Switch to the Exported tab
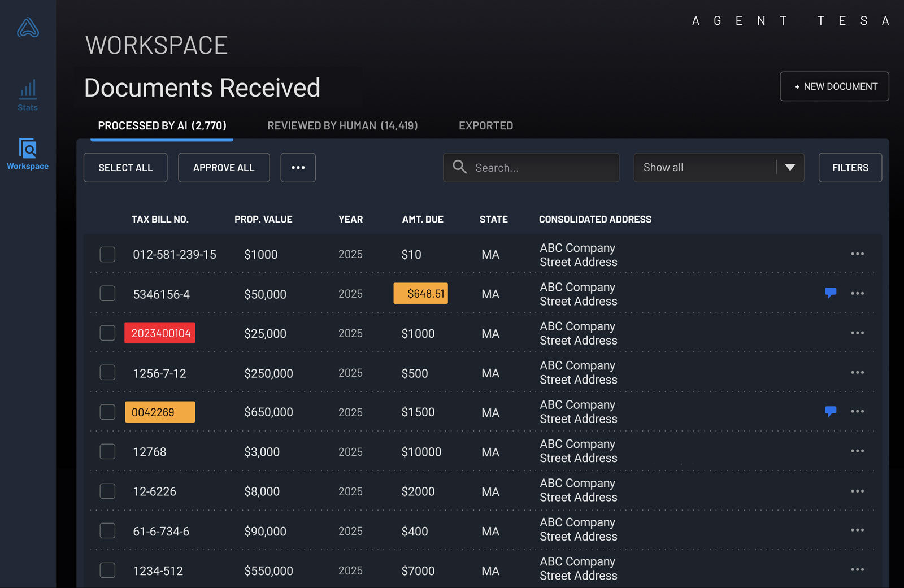Image resolution: width=904 pixels, height=588 pixels. [485, 125]
